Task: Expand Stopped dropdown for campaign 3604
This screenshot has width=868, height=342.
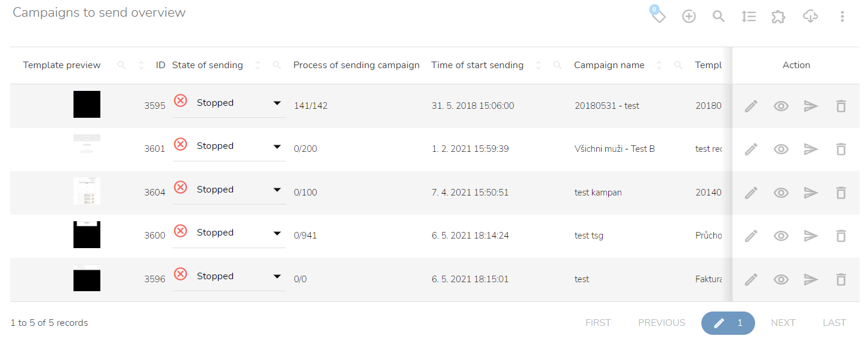Action: tap(277, 190)
